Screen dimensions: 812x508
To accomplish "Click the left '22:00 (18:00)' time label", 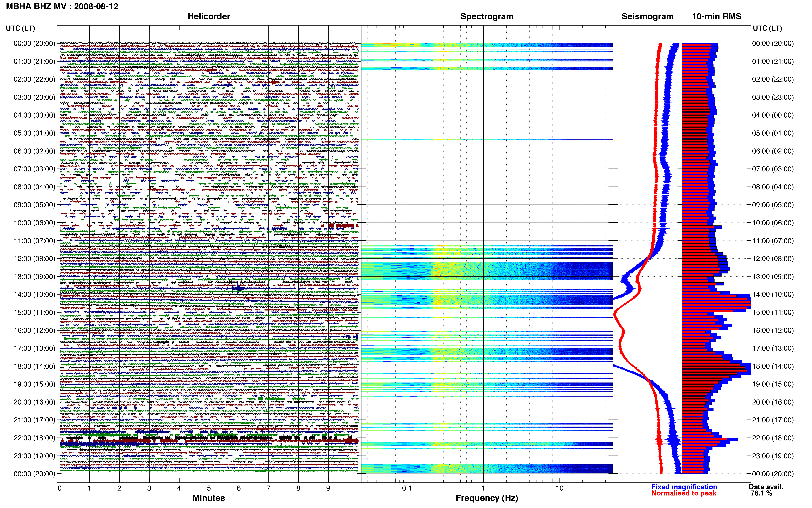I will pos(34,438).
